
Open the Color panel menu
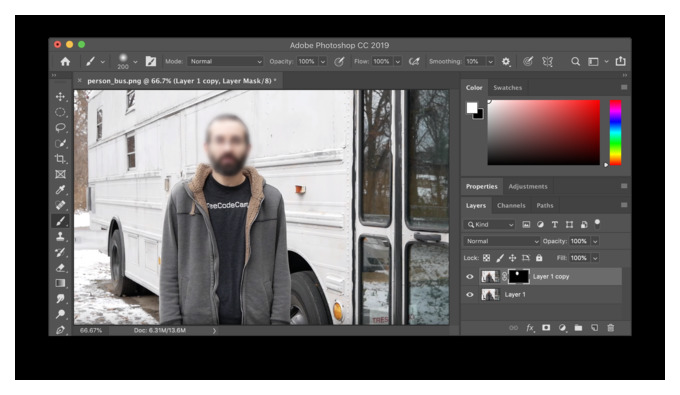pos(624,87)
